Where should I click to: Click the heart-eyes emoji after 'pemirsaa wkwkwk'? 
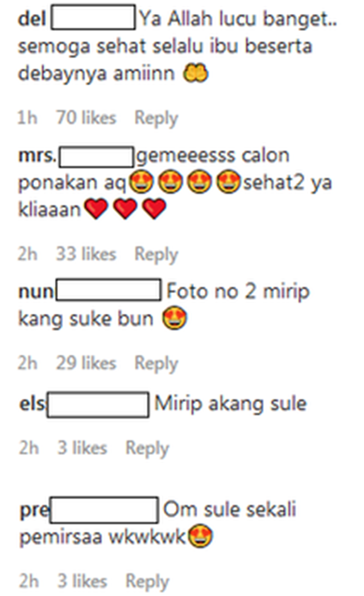tap(201, 536)
